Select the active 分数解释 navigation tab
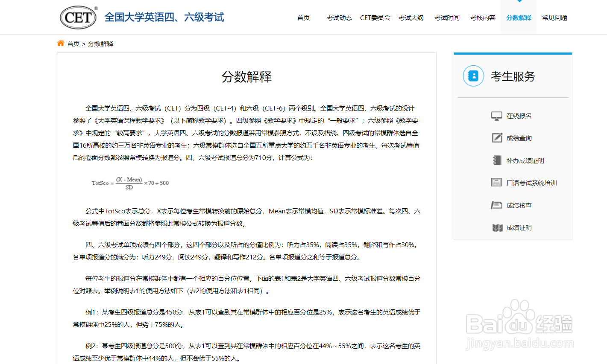 tap(519, 17)
